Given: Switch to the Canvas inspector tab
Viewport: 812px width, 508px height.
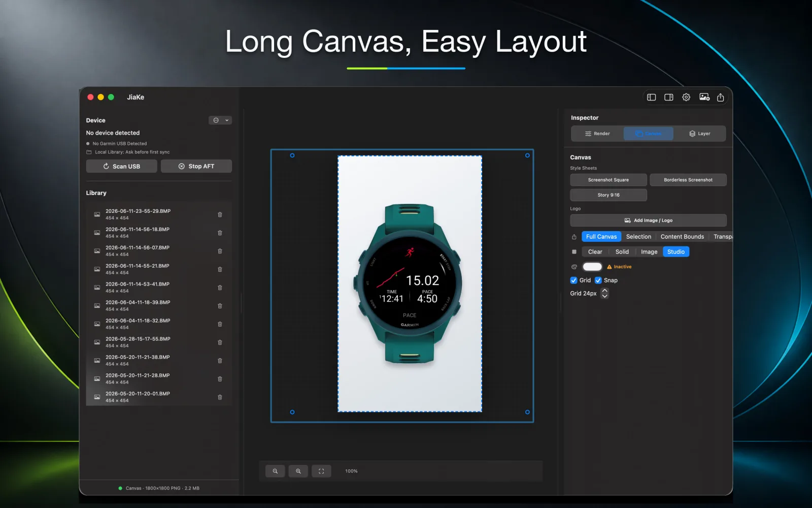Looking at the screenshot, I should pos(649,134).
